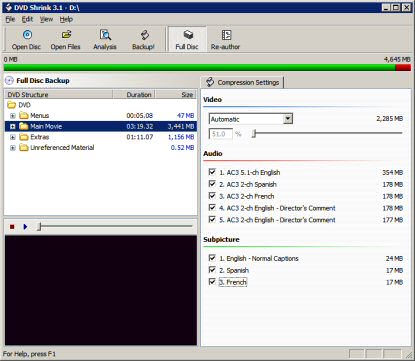Image resolution: width=415 pixels, height=361 pixels.
Task: Select the Unreferenced Material tree item
Action: [62, 148]
